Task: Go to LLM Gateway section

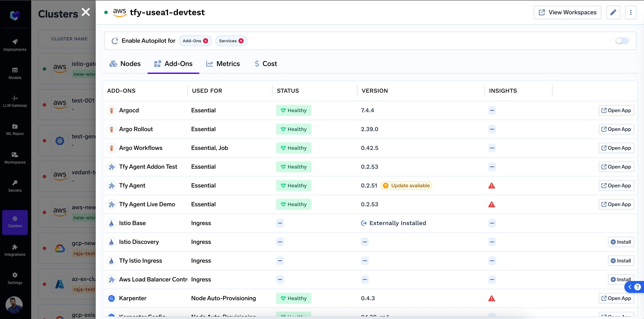Action: click(x=15, y=101)
